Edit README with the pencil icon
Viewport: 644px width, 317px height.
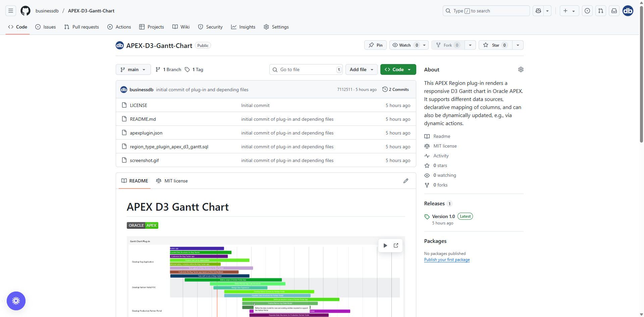point(406,181)
